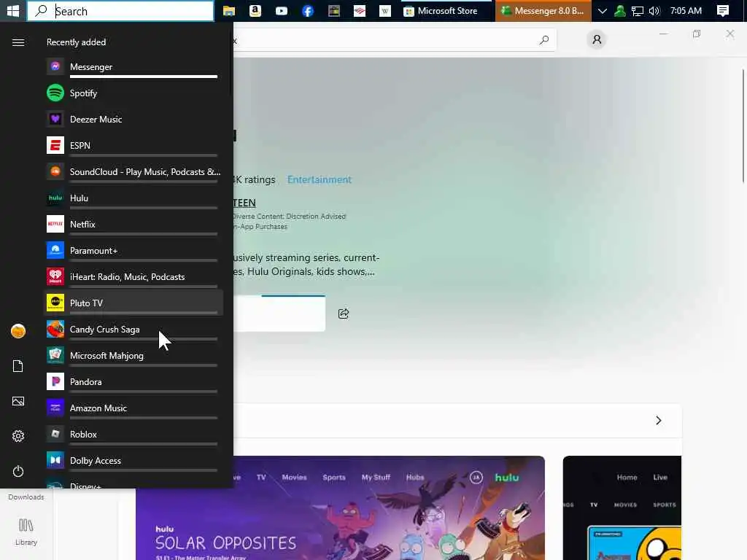
Task: Open the user account avatar in Start
Action: coord(18,330)
